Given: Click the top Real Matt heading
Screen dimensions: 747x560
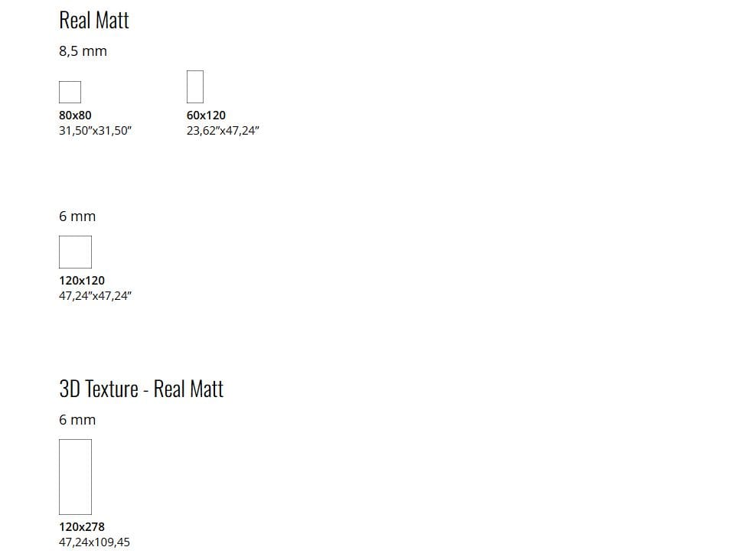Looking at the screenshot, I should tap(94, 21).
